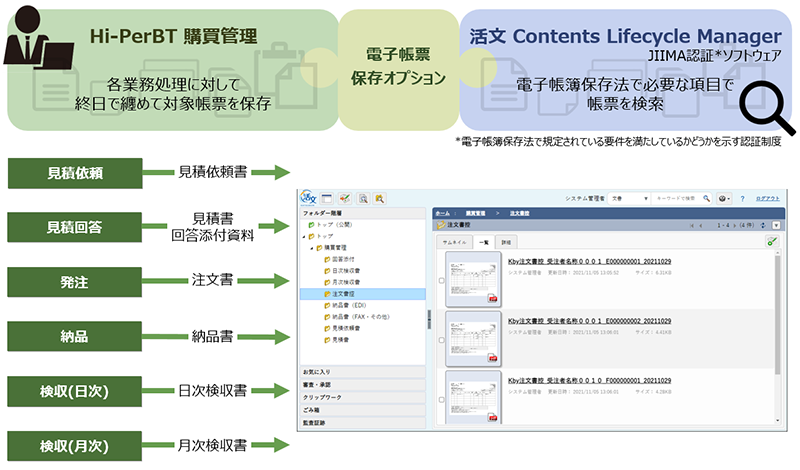Open document link ending F000000001_20211029
This screenshot has height=470, width=800.
589,381
